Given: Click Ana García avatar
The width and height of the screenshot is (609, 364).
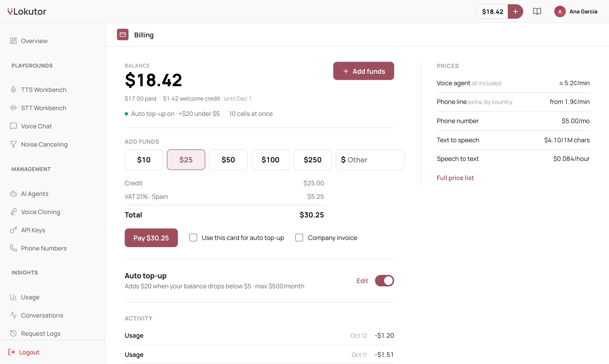Looking at the screenshot, I should click(560, 11).
